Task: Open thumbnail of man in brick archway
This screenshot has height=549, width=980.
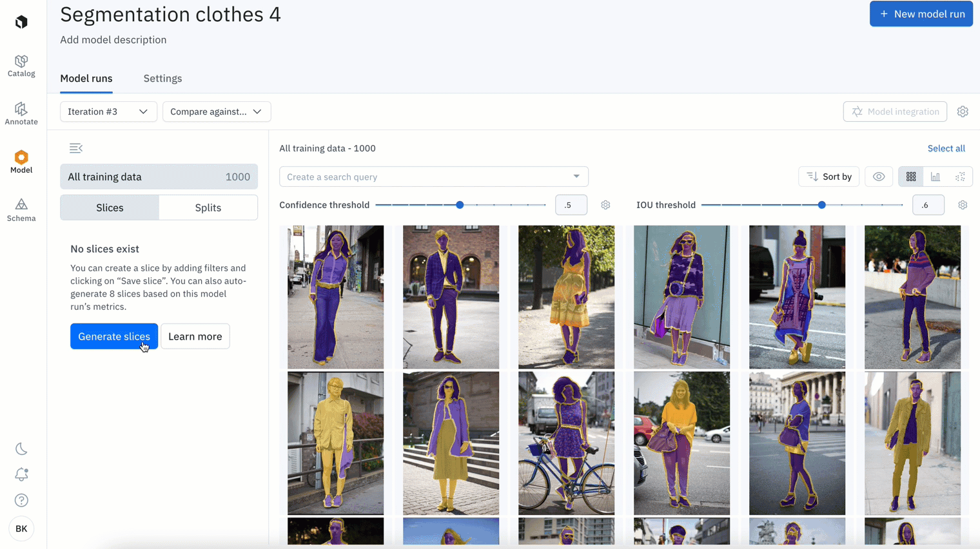Action: pyautogui.click(x=451, y=297)
